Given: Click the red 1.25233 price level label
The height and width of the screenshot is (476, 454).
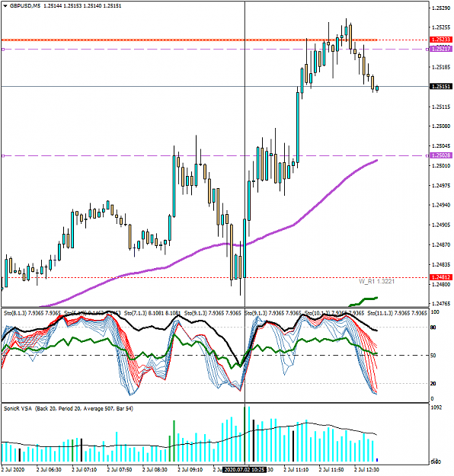Looking at the screenshot, I should point(441,40).
